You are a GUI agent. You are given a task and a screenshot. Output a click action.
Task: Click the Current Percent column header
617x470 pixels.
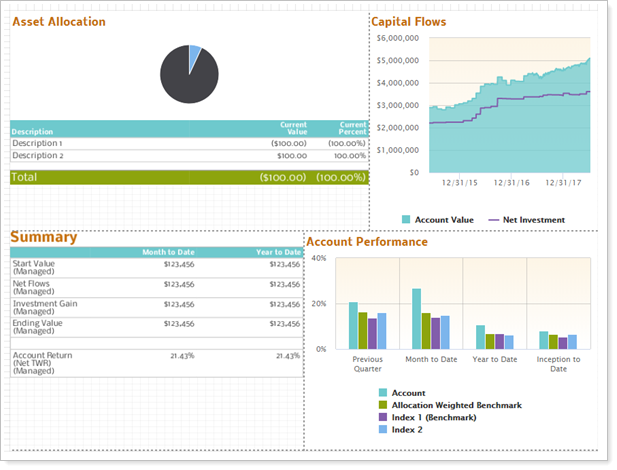[346, 129]
